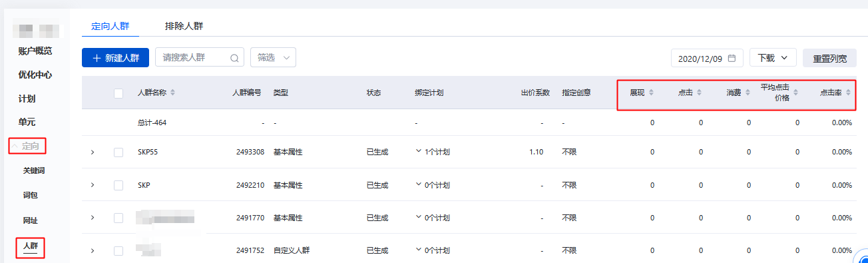Image resolution: width=868 pixels, height=263 pixels.
Task: Check the box for SKP55 row
Action: pyautogui.click(x=118, y=152)
